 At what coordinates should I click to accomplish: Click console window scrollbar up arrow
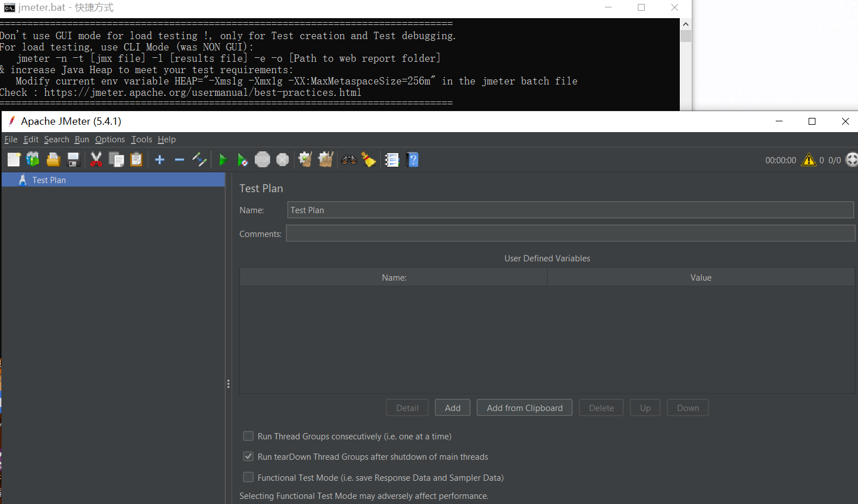click(685, 24)
